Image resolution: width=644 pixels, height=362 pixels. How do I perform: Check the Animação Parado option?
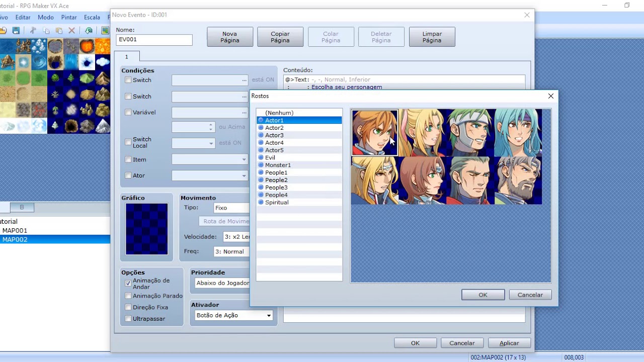pyautogui.click(x=128, y=296)
